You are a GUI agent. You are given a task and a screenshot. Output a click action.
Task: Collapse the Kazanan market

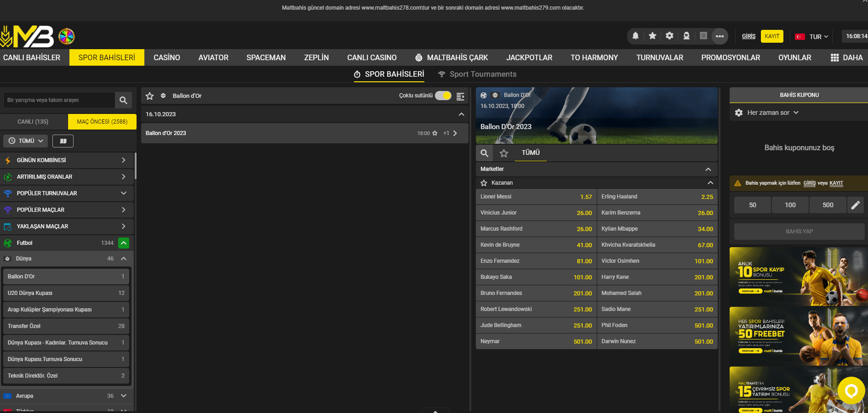tap(710, 183)
